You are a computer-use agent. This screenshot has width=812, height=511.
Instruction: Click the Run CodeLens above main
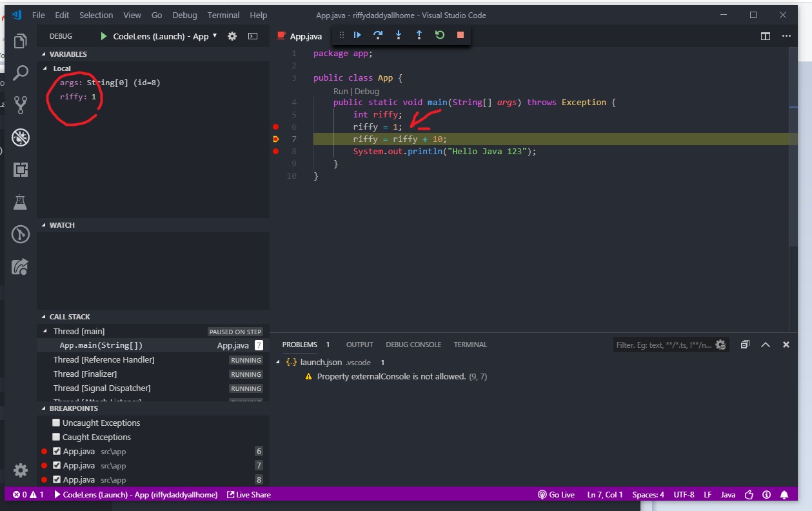point(341,92)
